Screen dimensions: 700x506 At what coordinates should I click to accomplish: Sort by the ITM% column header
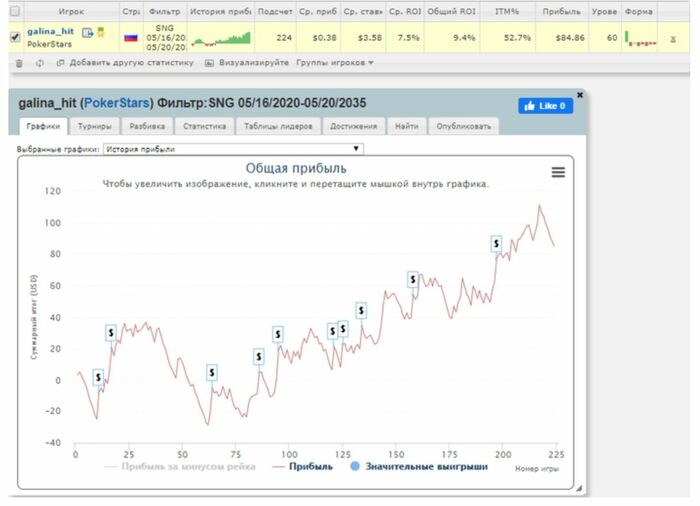pos(507,12)
